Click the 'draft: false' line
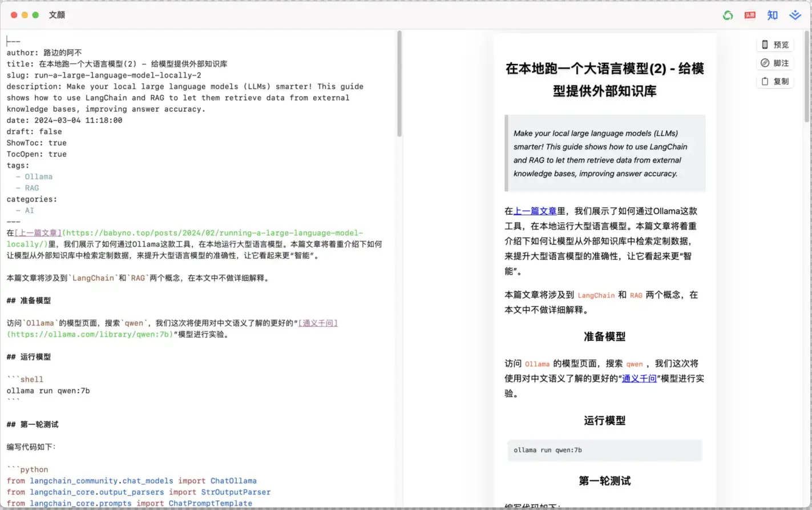Screen dimensions: 812x510 (34, 131)
